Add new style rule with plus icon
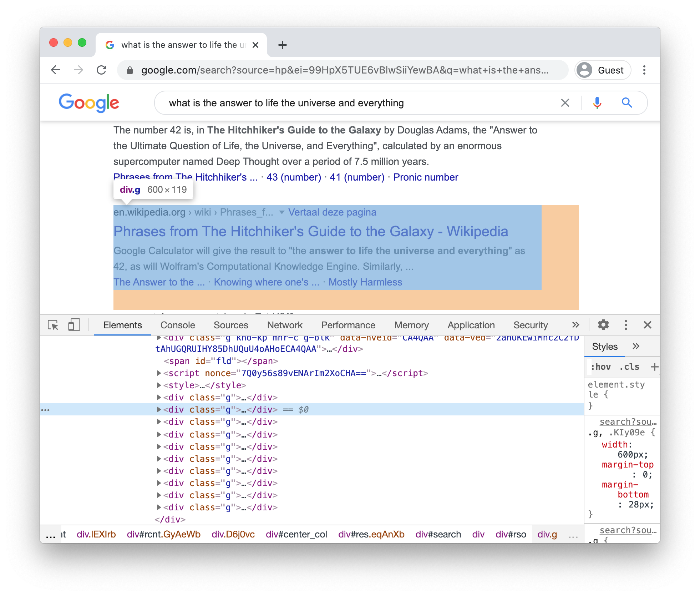The image size is (700, 596). pyautogui.click(x=654, y=367)
